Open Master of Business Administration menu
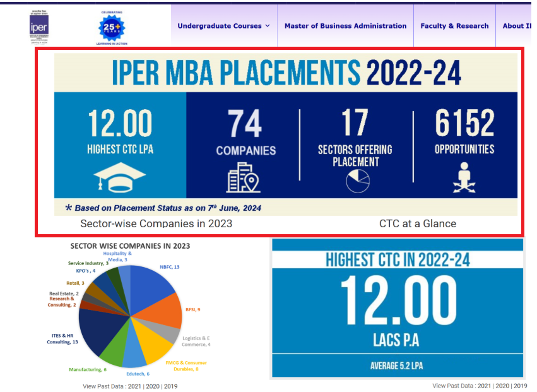The image size is (537, 392). click(x=345, y=26)
